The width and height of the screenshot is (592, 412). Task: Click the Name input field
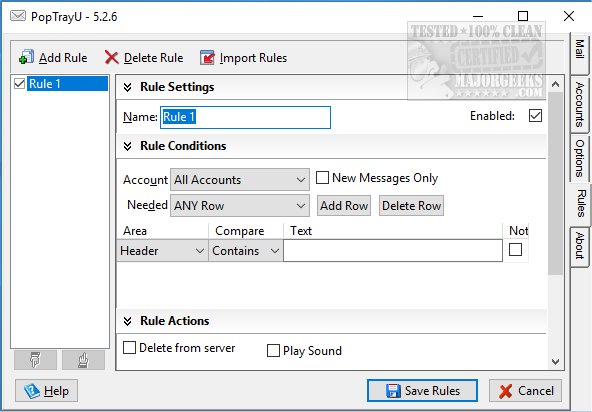click(245, 117)
